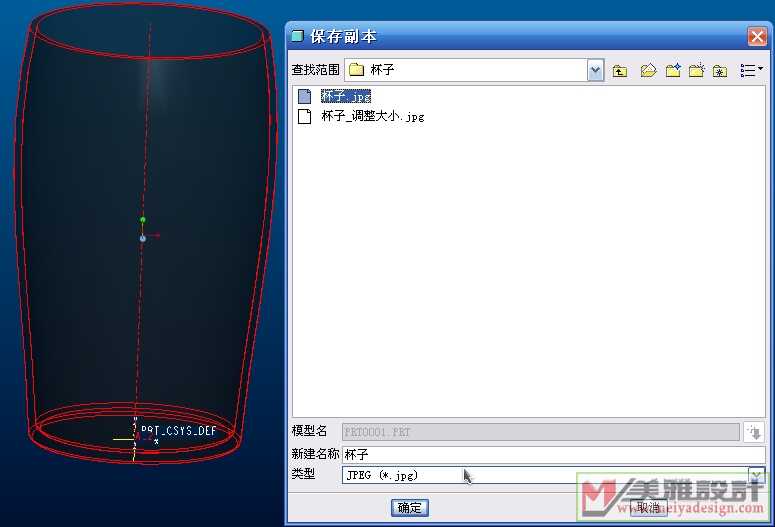Viewport: 775px width, 527px height.
Task: Expand the 查找范围 folder dropdown
Action: 595,70
